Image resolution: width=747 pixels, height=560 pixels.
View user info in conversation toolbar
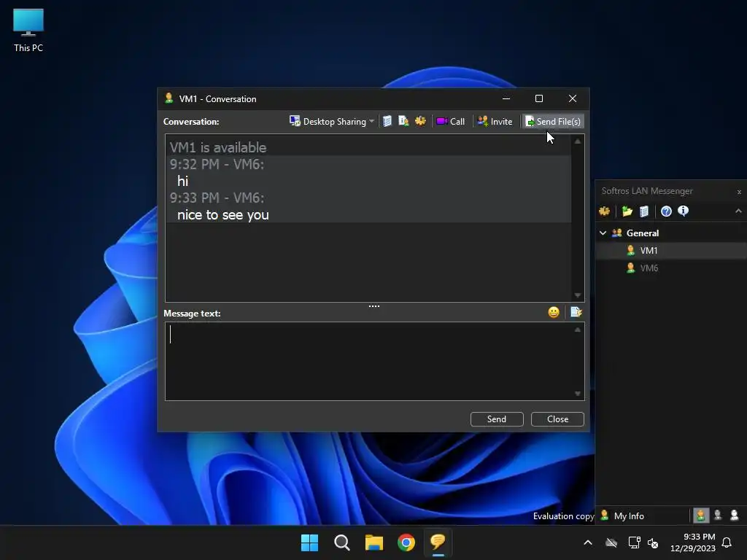click(x=403, y=122)
